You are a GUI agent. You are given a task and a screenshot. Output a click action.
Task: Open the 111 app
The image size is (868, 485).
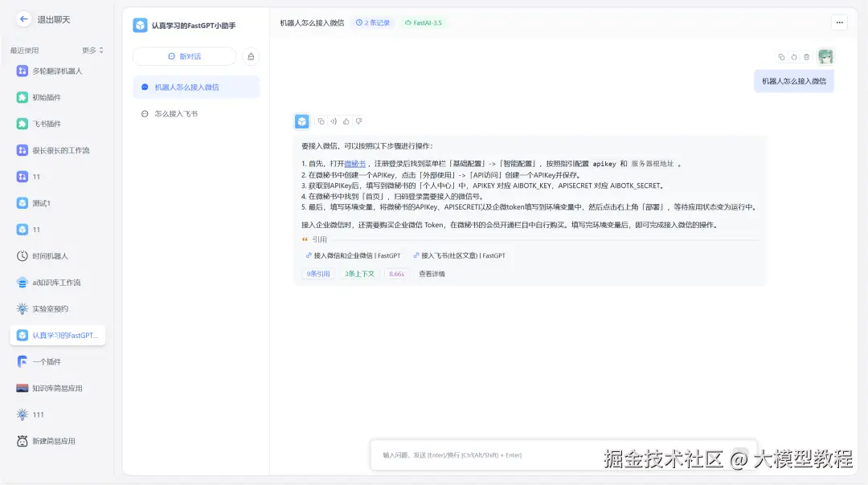pyautogui.click(x=58, y=415)
